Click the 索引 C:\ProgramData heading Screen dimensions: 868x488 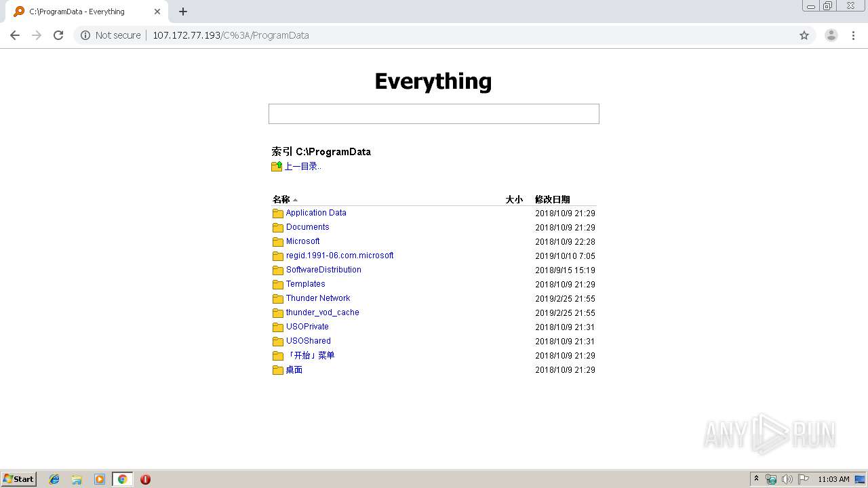tap(321, 152)
